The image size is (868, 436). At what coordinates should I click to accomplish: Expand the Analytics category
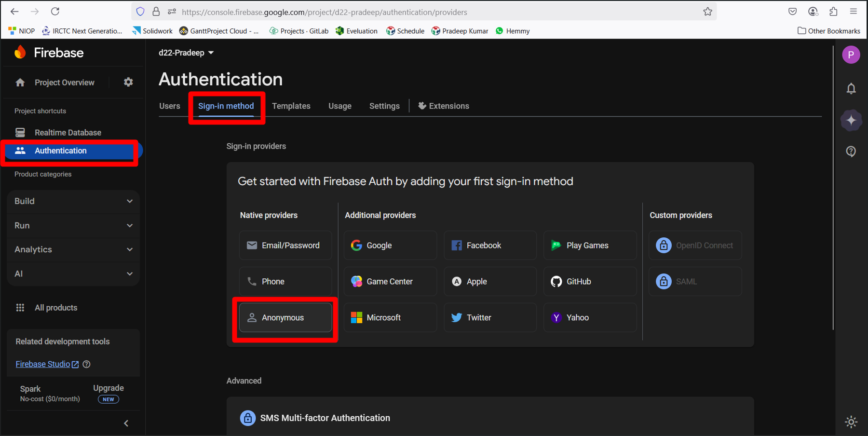coord(73,249)
